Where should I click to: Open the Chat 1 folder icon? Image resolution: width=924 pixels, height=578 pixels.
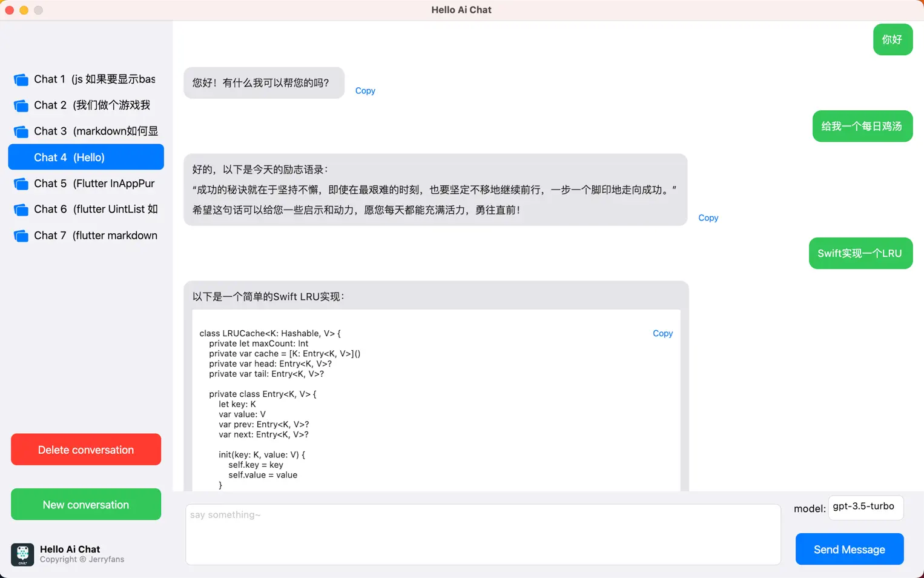click(x=21, y=79)
